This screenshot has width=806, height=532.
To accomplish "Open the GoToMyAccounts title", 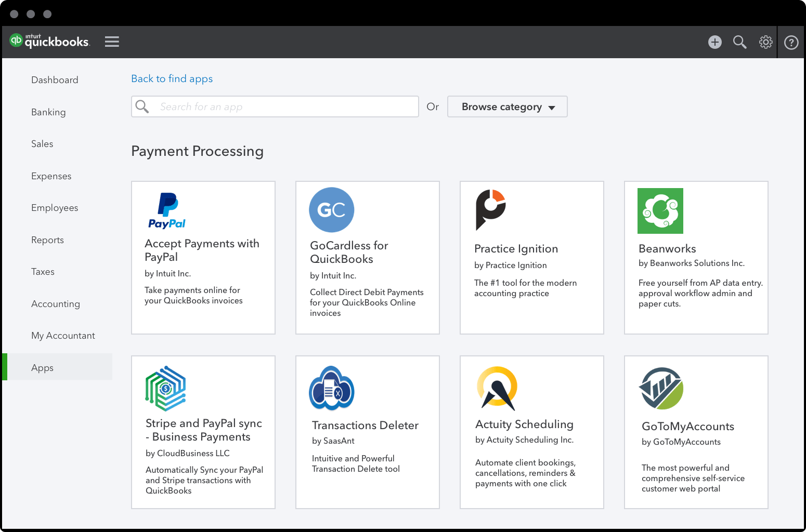I will [688, 427].
